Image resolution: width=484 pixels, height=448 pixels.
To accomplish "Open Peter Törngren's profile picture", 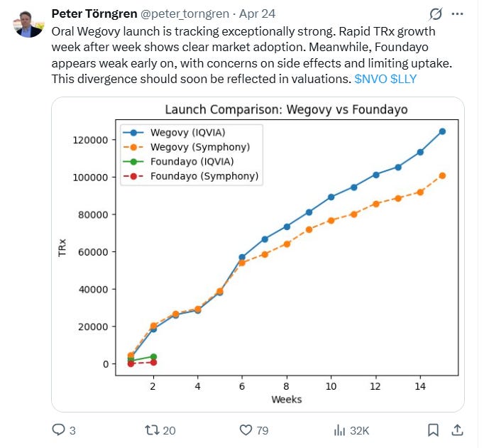I will pyautogui.click(x=28, y=23).
